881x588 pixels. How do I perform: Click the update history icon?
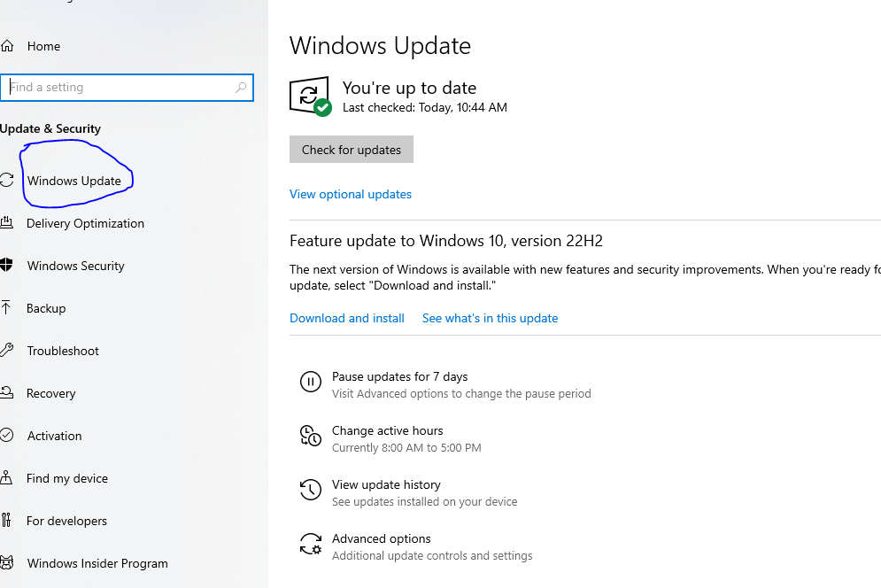pos(311,490)
